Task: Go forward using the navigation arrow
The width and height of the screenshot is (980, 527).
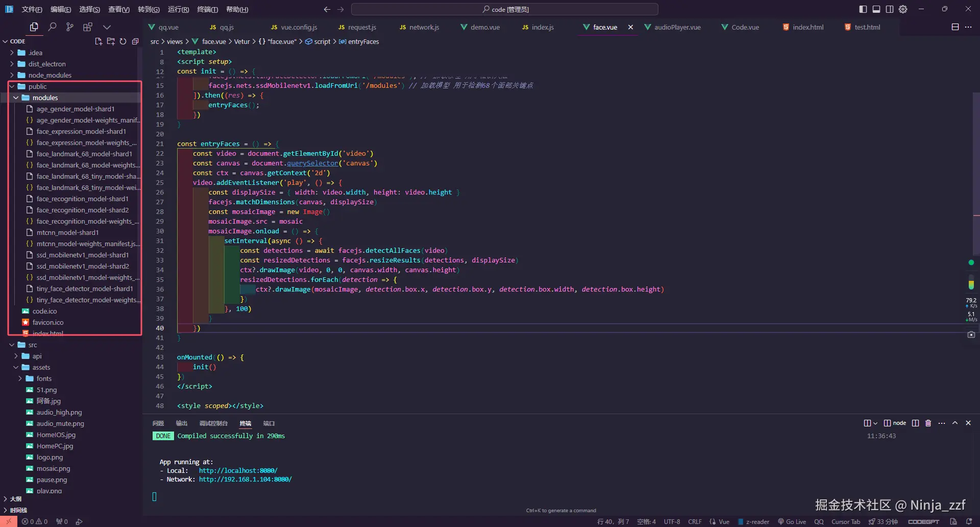Action: 341,9
